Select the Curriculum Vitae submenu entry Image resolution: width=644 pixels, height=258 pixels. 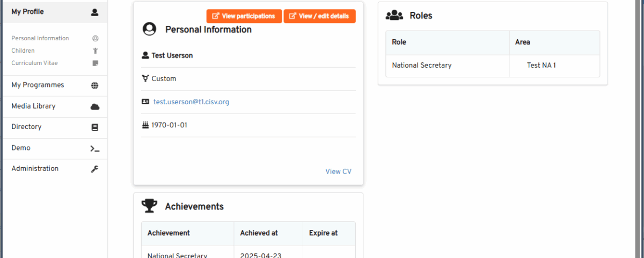[34, 63]
